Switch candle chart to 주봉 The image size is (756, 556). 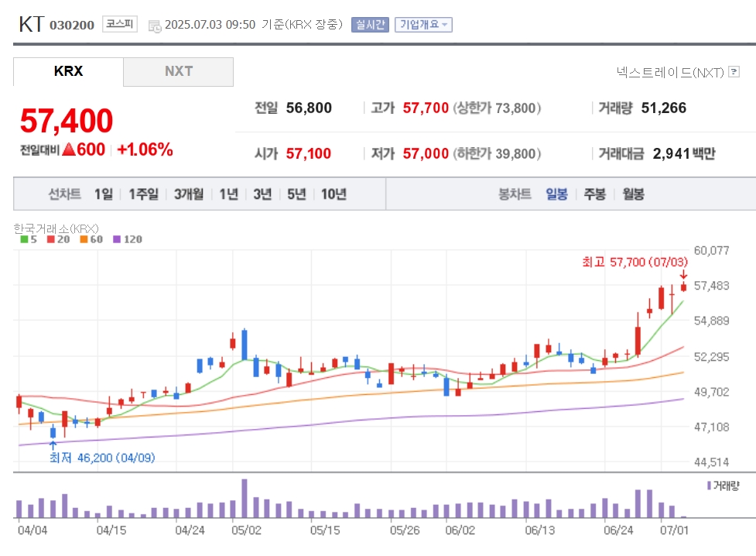(594, 194)
